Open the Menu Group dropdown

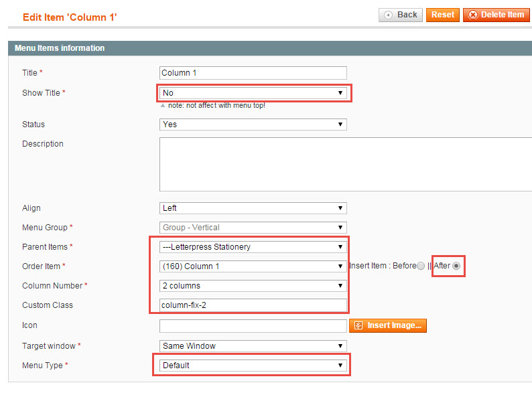(253, 228)
